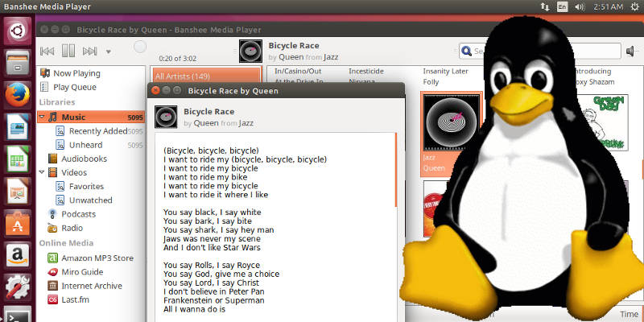Click the Incesticide album label
644x322 pixels.
click(x=366, y=72)
